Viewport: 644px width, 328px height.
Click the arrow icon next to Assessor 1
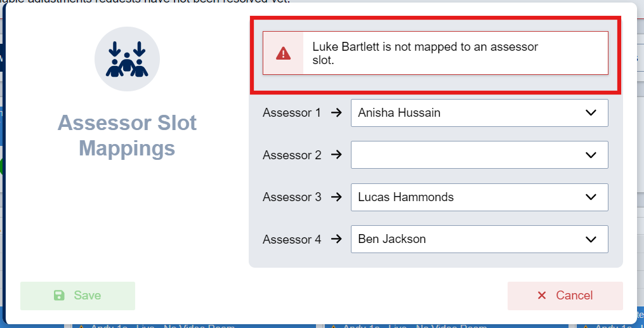pos(336,113)
